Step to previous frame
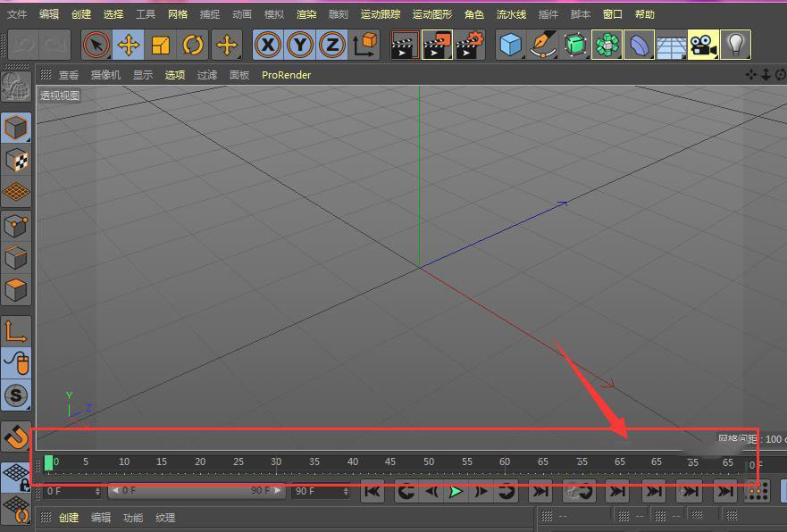 431,491
